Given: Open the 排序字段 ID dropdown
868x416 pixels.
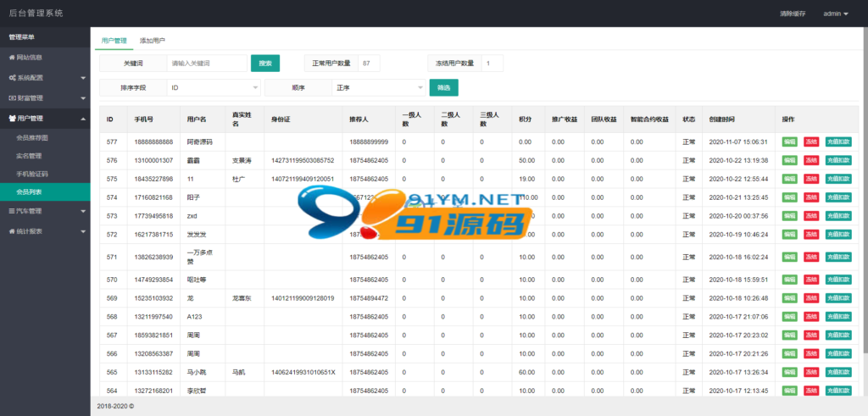Looking at the screenshot, I should [213, 88].
